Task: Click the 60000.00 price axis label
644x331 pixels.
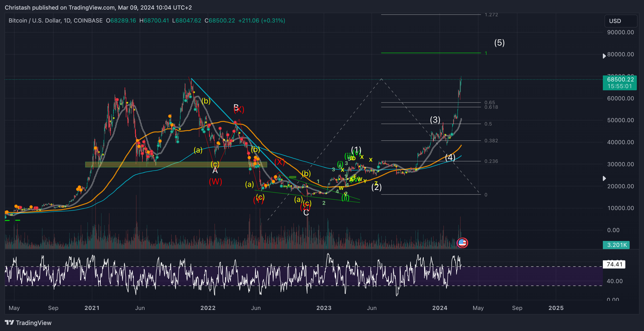Action: [621, 98]
